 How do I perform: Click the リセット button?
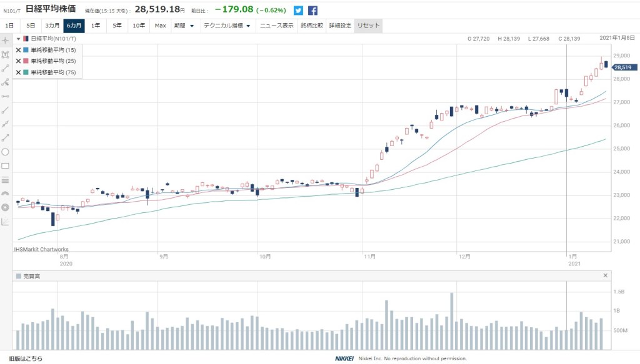[367, 26]
